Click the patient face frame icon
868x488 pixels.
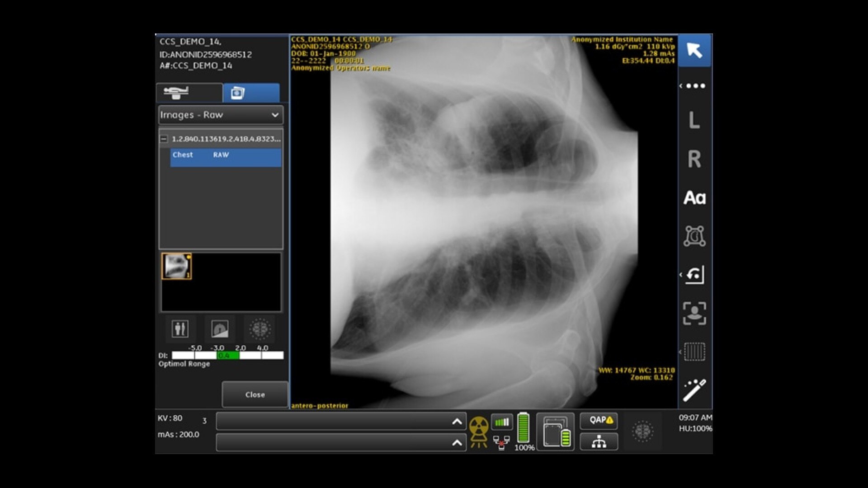pos(694,314)
